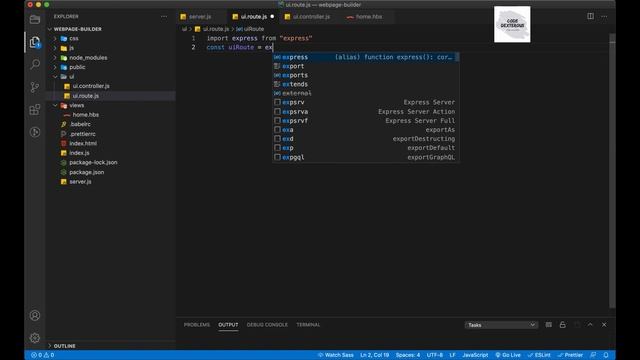Viewport: 640px width, 360px height.
Task: Open home.hbs in the file tree
Action: click(x=86, y=115)
